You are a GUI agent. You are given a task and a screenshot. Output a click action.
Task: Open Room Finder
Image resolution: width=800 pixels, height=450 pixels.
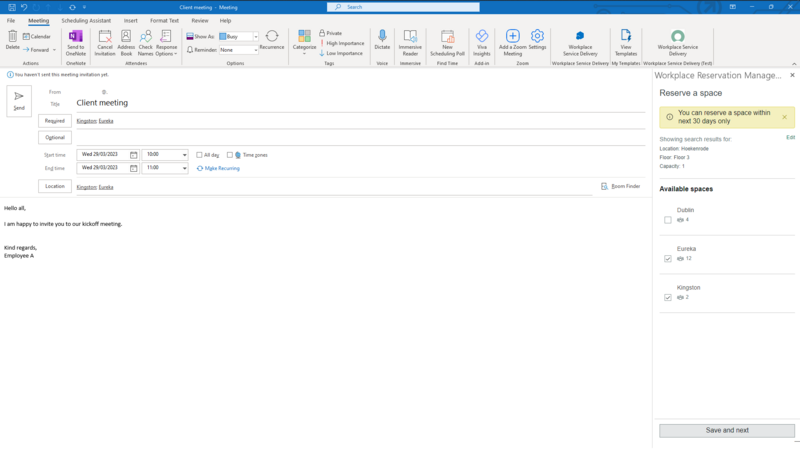pyautogui.click(x=620, y=186)
